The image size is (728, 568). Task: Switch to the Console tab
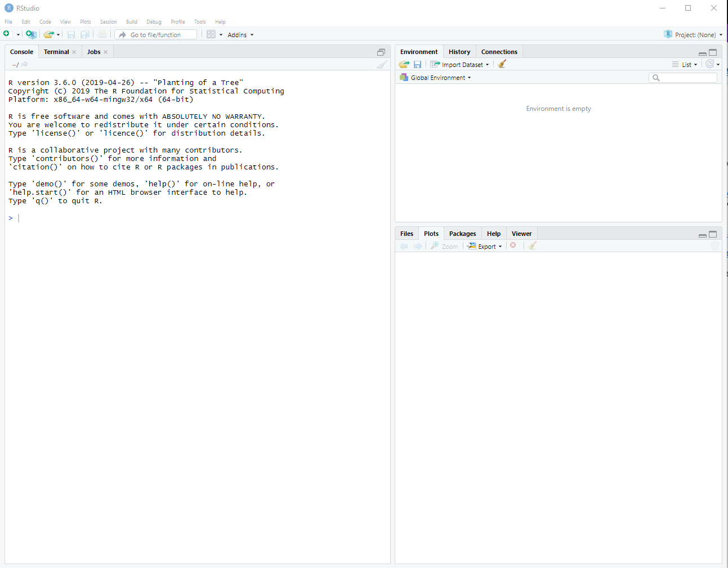pyautogui.click(x=21, y=52)
